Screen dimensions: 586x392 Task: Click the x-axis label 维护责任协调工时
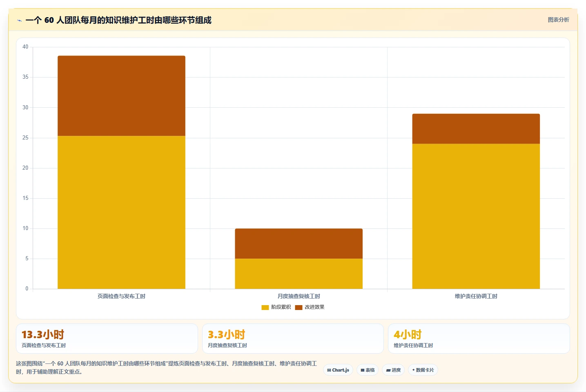click(x=476, y=296)
